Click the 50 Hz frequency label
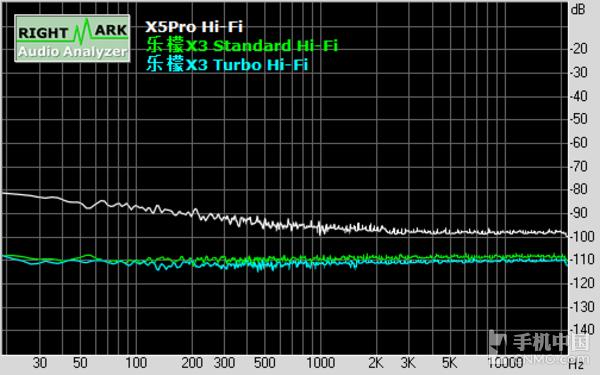Image resolution: width=600 pixels, height=375 pixels. pyautogui.click(x=80, y=363)
